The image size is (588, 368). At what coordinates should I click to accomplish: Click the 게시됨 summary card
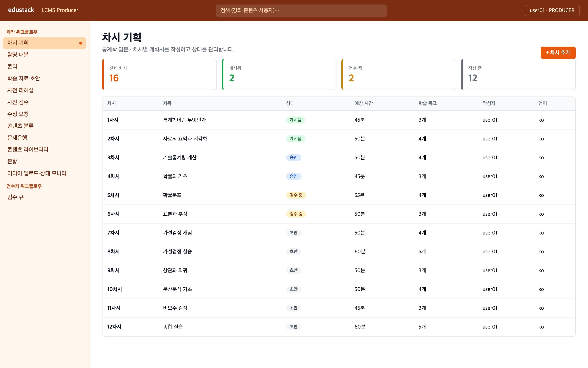click(x=279, y=74)
